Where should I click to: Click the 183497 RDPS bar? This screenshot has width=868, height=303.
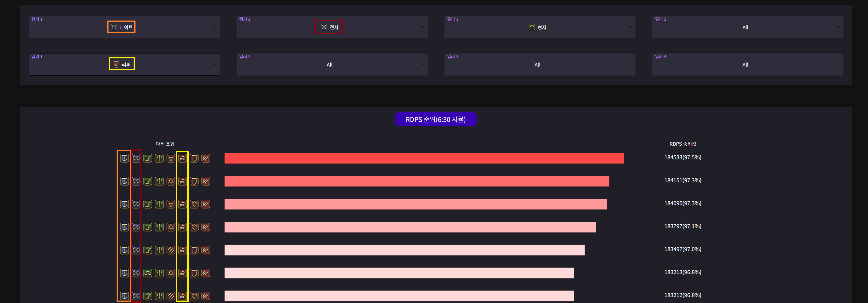[404, 250]
